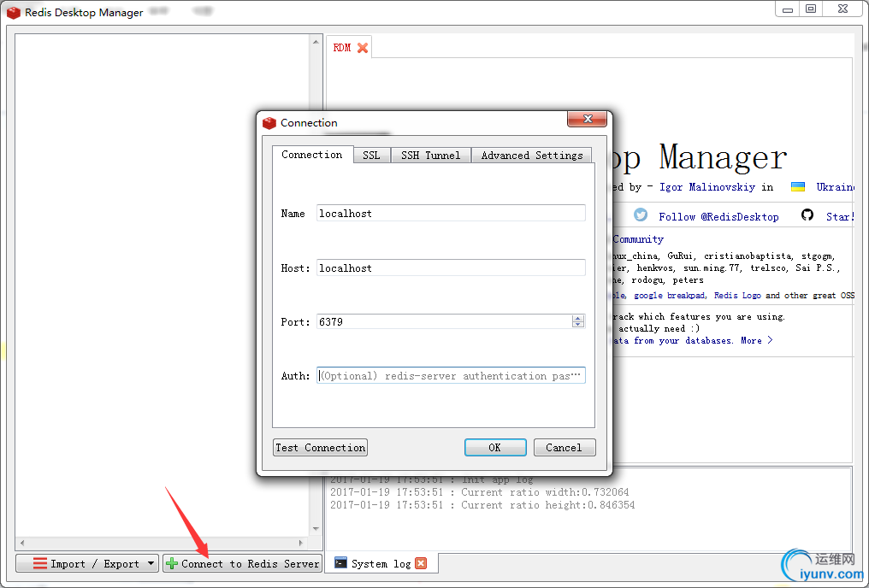
Task: Focus the Auth password field
Action: 451,375
